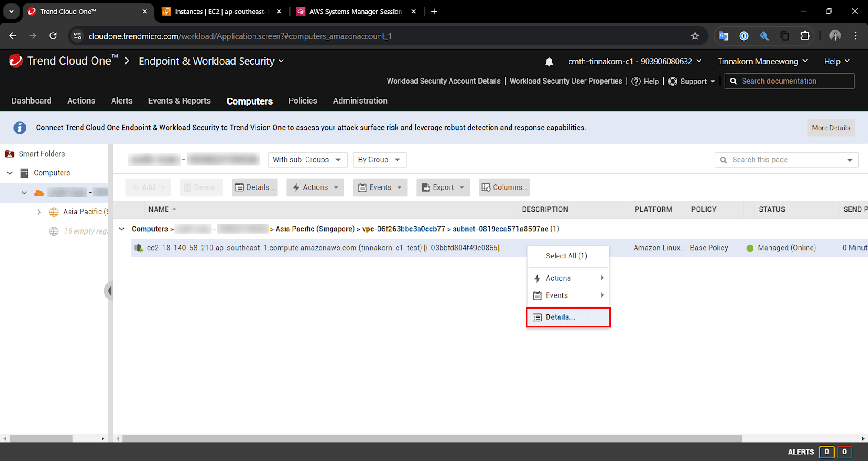
Task: Click the notification bell icon
Action: [x=549, y=62]
